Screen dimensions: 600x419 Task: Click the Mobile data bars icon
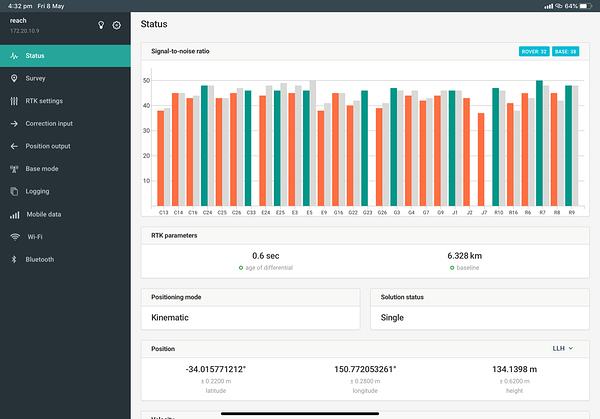tap(15, 215)
